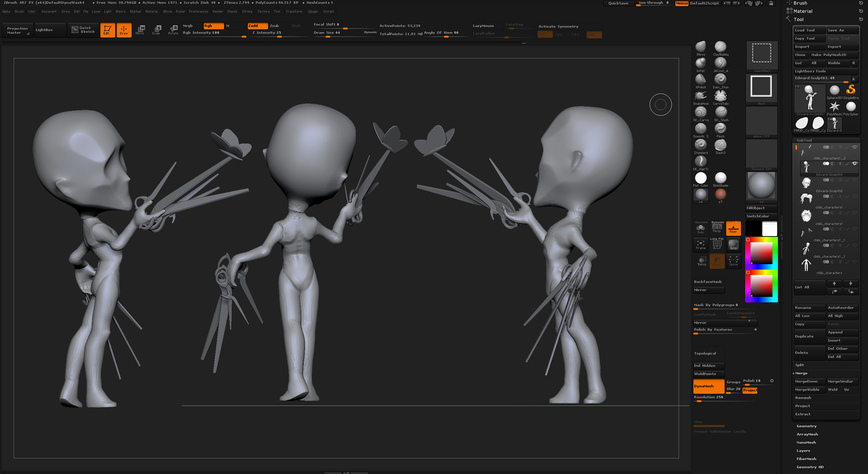Click the MergeDown button
868x474 pixels.
[809, 381]
